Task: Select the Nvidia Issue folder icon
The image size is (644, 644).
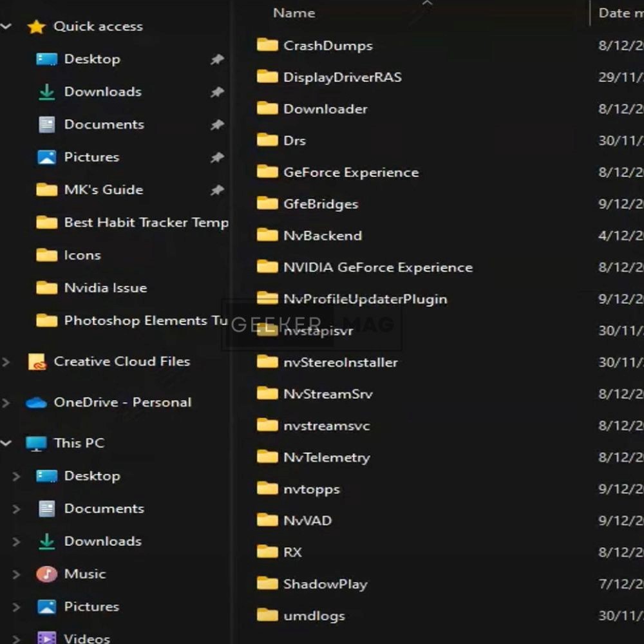Action: [x=46, y=288]
